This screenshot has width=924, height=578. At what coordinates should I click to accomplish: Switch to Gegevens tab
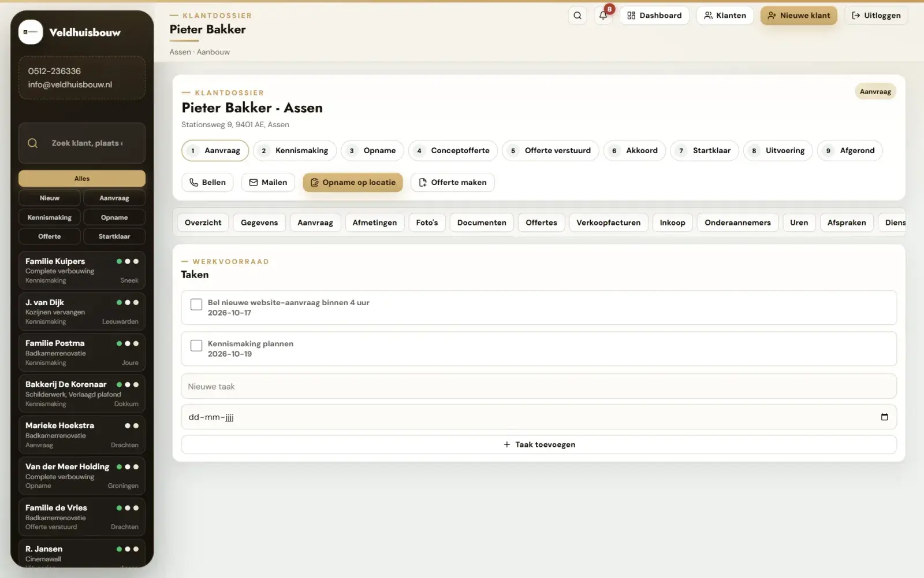(259, 223)
